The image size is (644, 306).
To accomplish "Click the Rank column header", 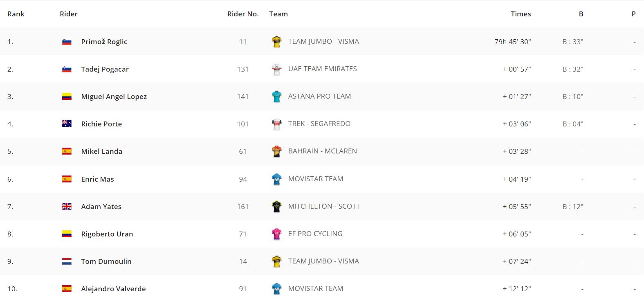I will pos(16,14).
